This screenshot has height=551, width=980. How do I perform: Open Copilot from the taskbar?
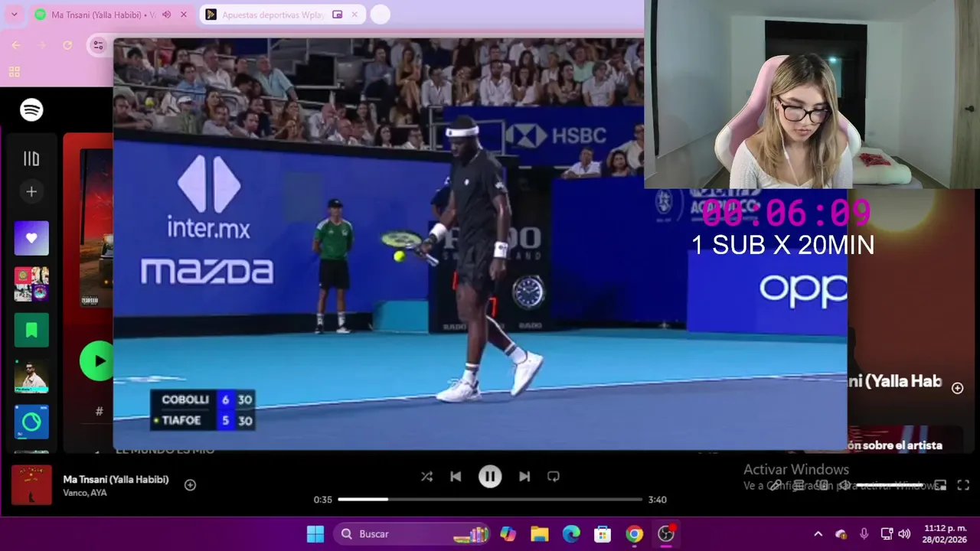click(508, 534)
